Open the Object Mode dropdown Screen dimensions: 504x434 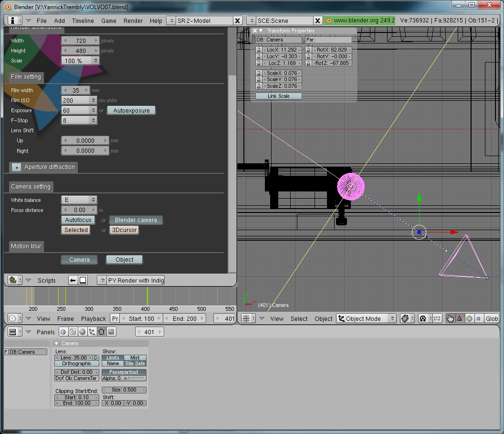[x=366, y=318]
